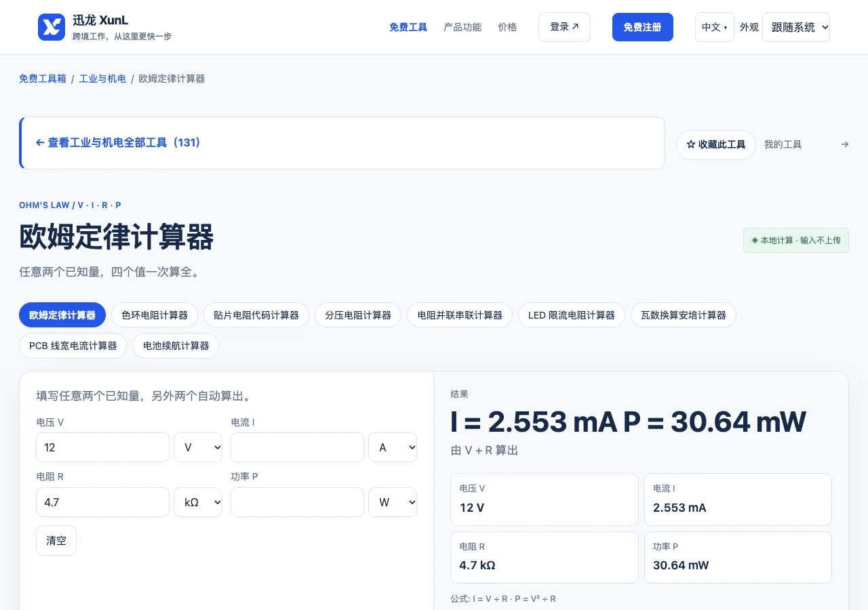The height and width of the screenshot is (610, 868).
Task: Click the 欧姆定律计算器 breadcrumb text
Action: tap(172, 79)
